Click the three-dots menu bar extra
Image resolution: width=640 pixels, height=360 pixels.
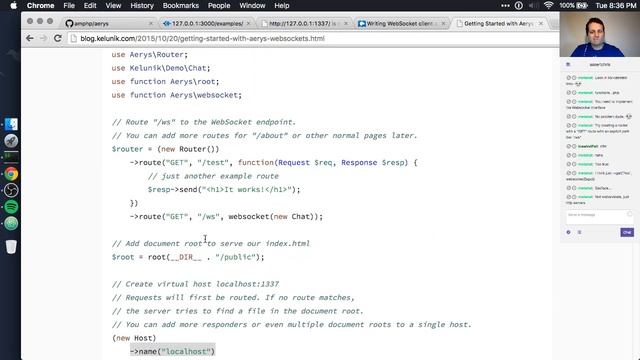click(505, 6)
